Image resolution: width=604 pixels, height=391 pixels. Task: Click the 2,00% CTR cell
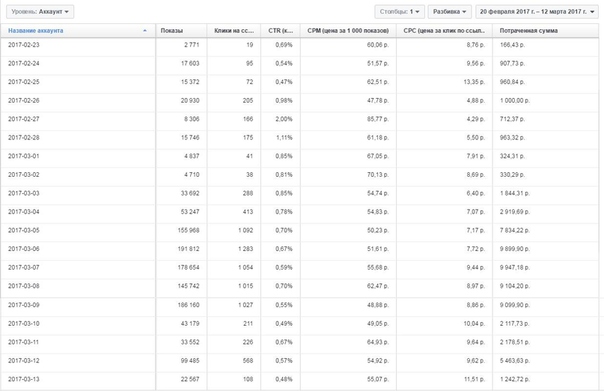(284, 119)
